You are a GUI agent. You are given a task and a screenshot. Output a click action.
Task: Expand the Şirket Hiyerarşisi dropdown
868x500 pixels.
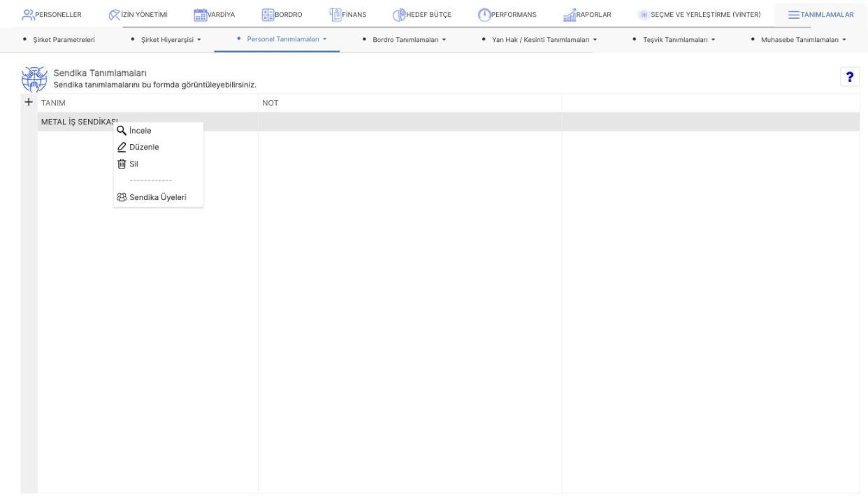point(199,39)
